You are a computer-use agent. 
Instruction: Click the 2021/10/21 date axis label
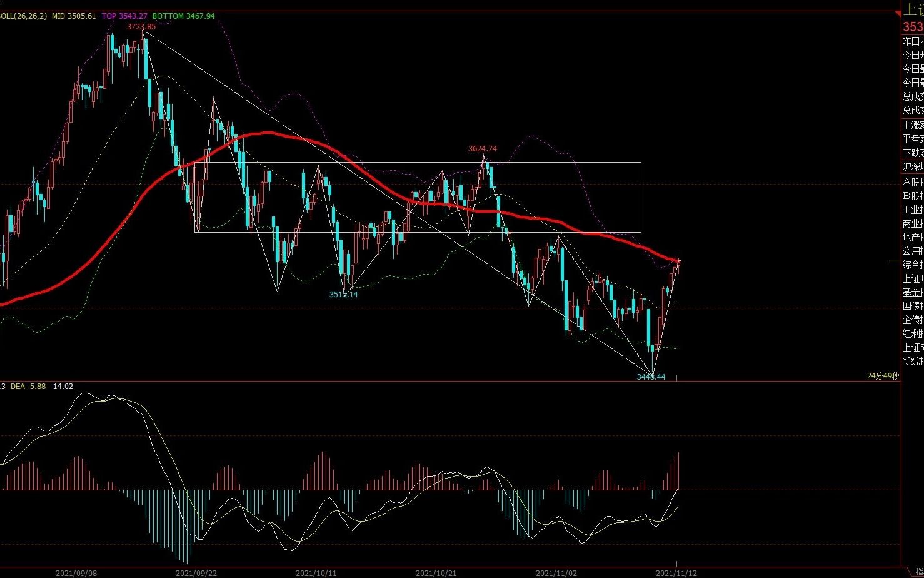tap(436, 573)
